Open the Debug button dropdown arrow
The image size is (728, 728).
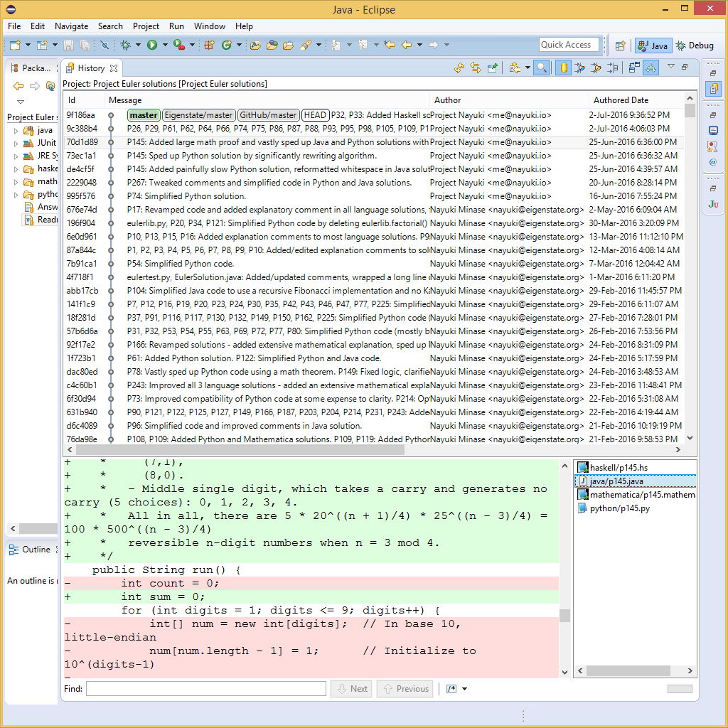pyautogui.click(x=139, y=45)
